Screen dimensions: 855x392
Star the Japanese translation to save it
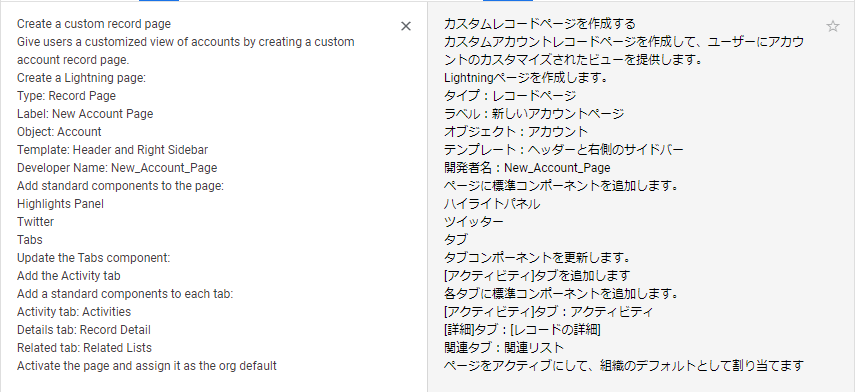click(x=833, y=26)
